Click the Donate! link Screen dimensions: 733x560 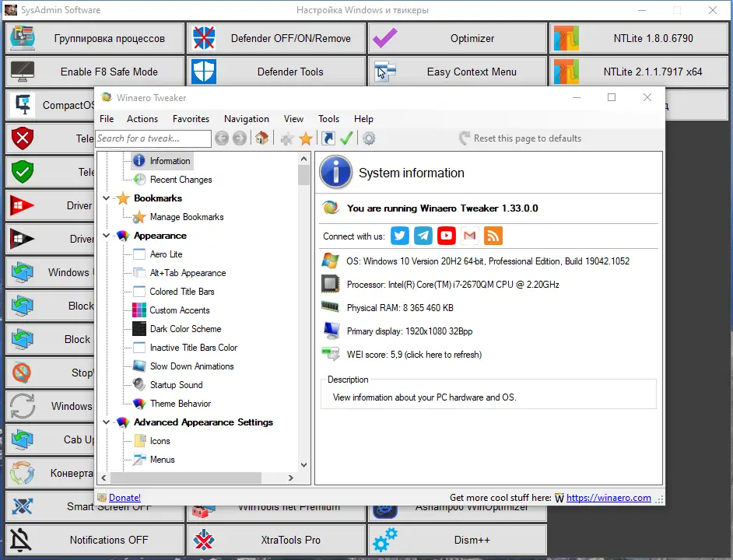[x=125, y=497]
